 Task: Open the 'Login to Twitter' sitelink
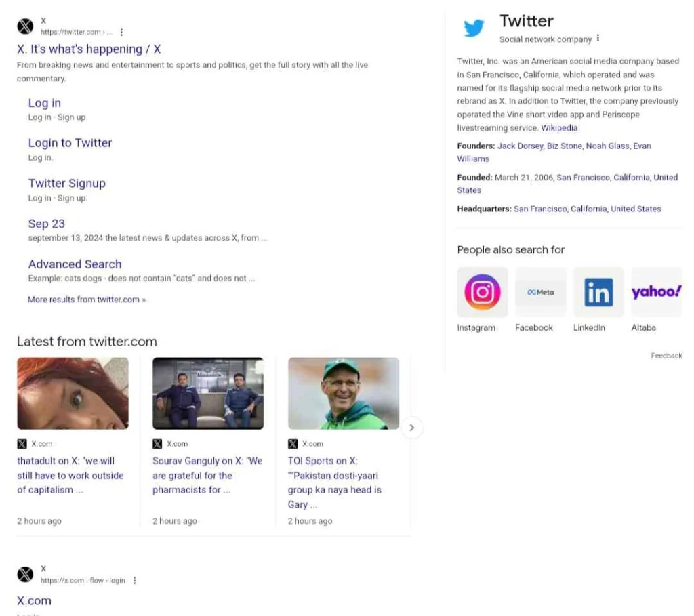pos(70,143)
